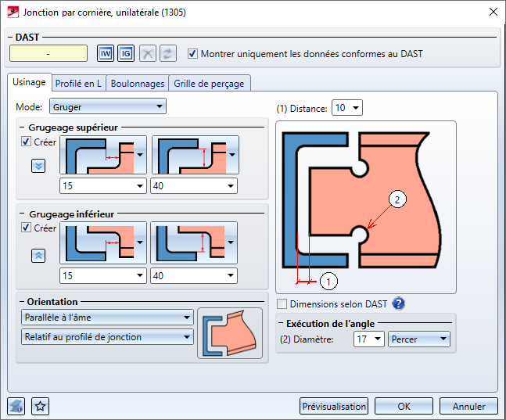Switch to the Boulonnages tab
Screen dimensions: 506x420
(138, 83)
